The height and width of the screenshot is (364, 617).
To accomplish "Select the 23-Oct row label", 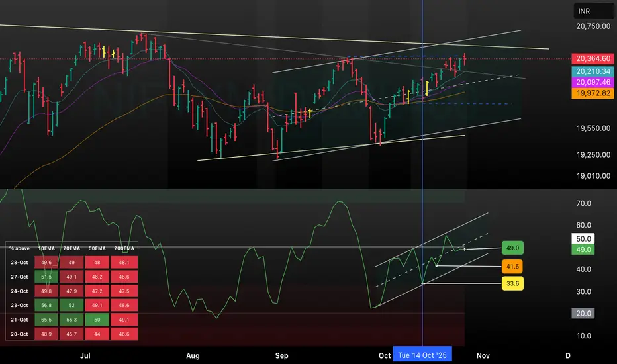I will pos(19,305).
